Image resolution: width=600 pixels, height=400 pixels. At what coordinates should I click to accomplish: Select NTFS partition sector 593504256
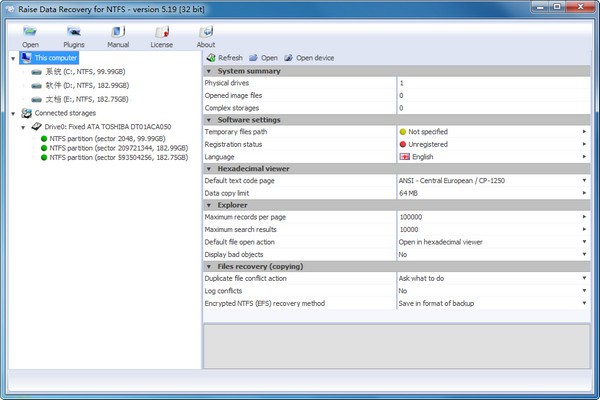coord(114,158)
